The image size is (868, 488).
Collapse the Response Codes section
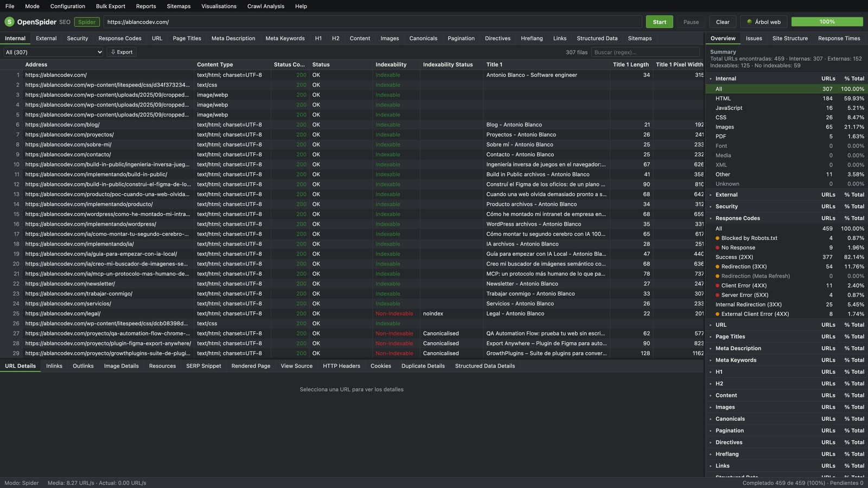pos(711,219)
